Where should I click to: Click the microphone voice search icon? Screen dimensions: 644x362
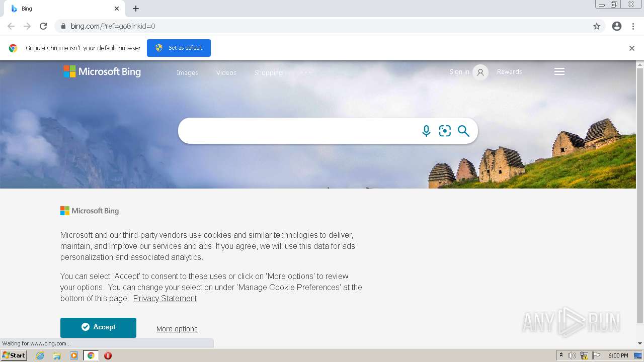tap(426, 131)
